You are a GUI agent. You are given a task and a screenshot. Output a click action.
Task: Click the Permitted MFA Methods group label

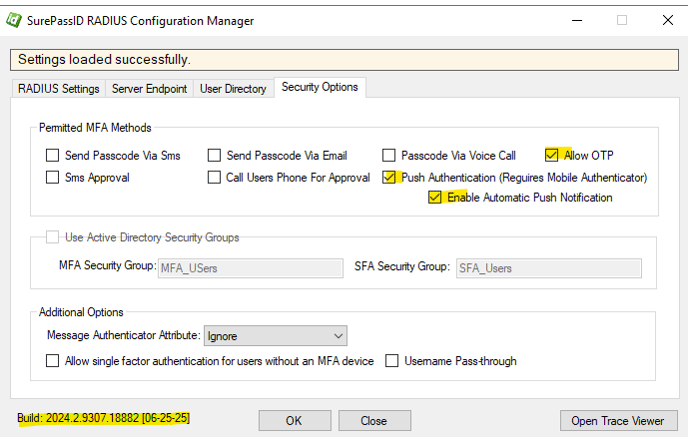[x=95, y=128]
